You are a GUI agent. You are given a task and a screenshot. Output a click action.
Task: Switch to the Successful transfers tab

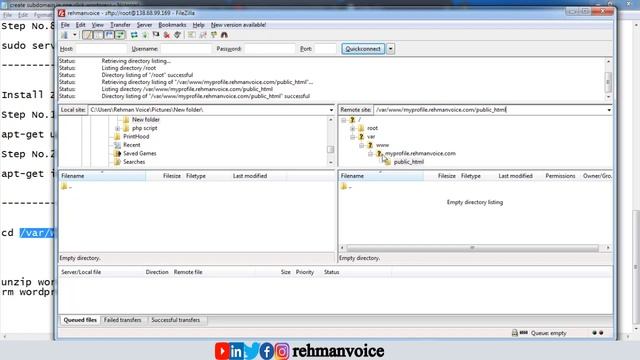point(176,320)
